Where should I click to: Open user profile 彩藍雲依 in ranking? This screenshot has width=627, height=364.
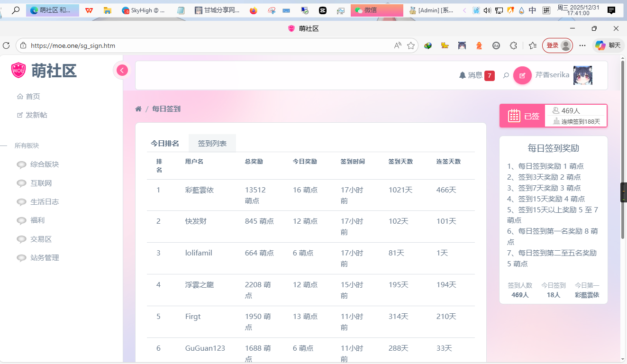click(x=200, y=190)
